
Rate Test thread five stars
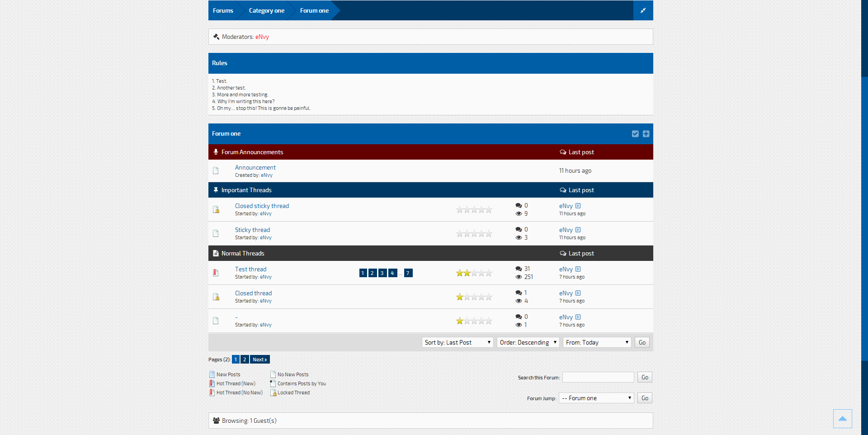[x=489, y=273]
